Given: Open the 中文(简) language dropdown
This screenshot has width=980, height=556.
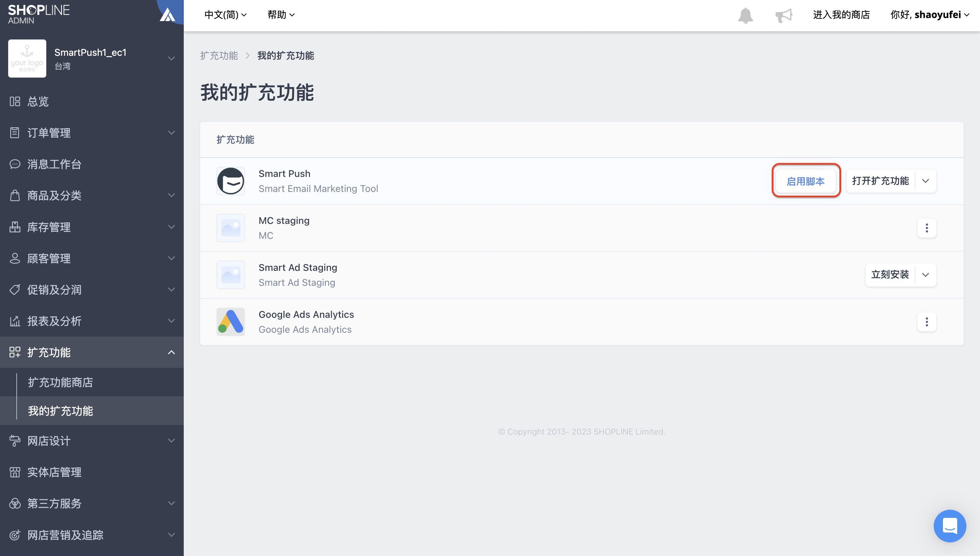Looking at the screenshot, I should coord(225,15).
